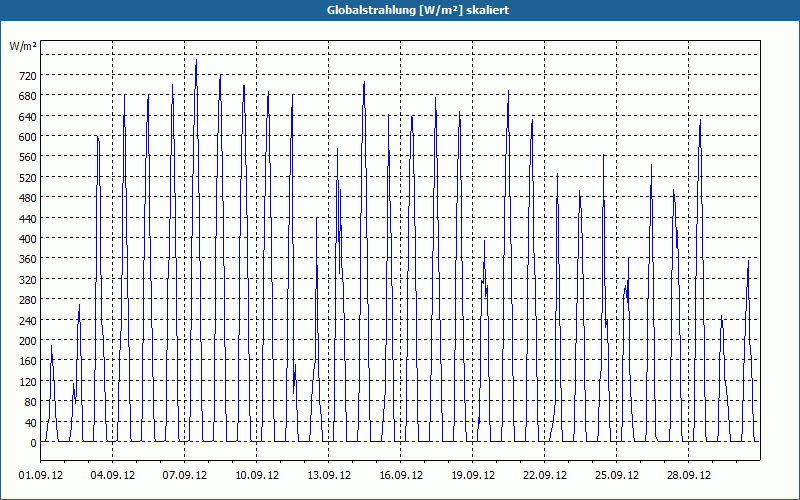The height and width of the screenshot is (500, 800).
Task: Click the "240" y-axis value
Action: point(28,321)
